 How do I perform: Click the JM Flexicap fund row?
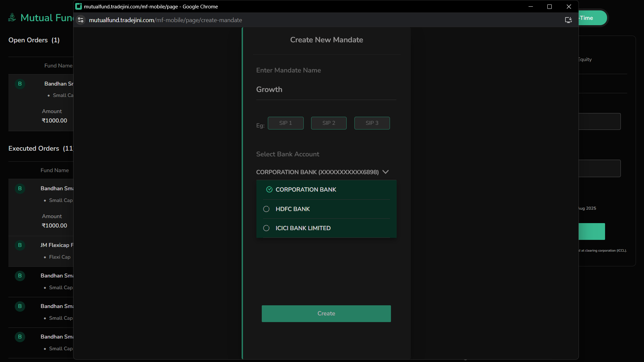(x=41, y=251)
